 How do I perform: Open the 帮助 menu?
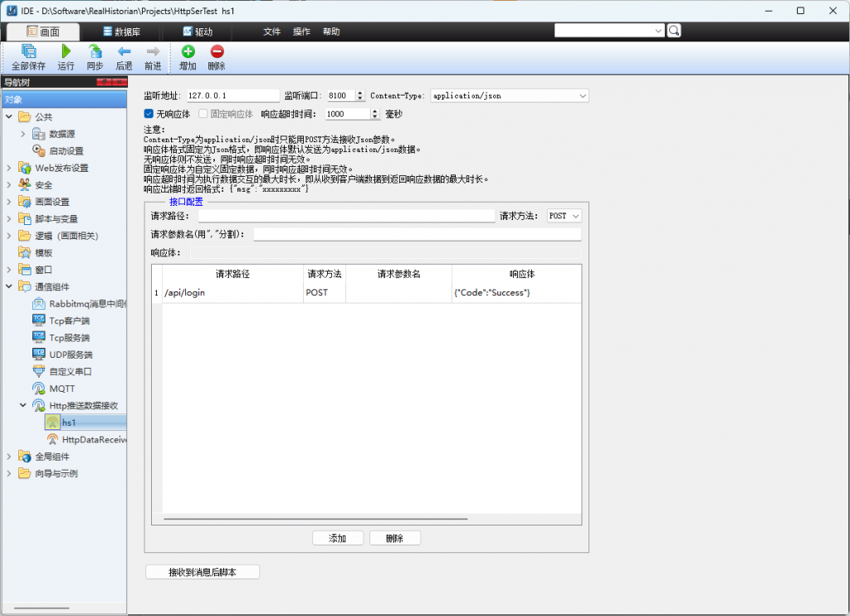[331, 32]
